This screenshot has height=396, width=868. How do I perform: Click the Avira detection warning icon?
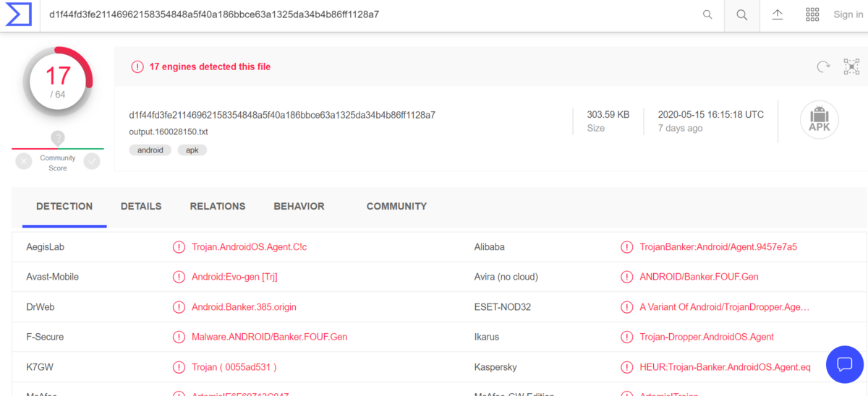pos(627,277)
